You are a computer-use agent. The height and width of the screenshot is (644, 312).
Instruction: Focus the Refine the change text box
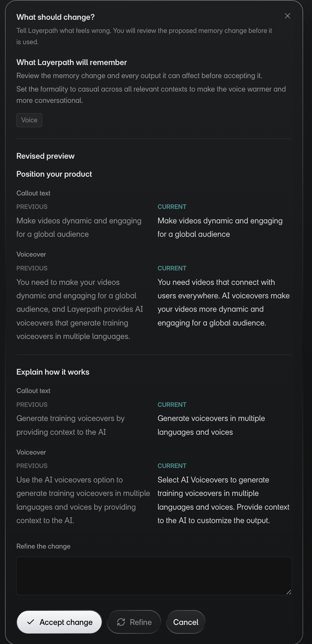point(154,576)
